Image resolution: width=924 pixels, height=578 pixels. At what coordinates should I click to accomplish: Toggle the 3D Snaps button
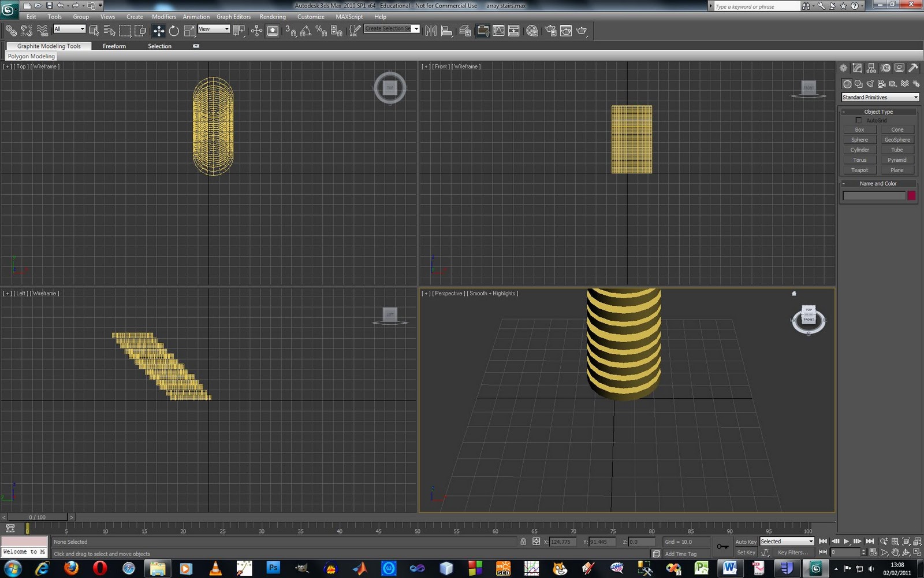click(291, 31)
